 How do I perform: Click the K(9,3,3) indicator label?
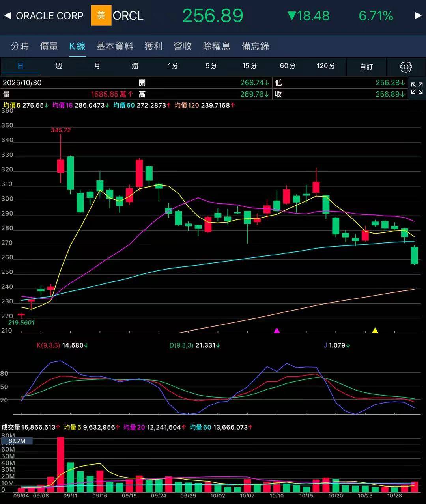pos(48,345)
